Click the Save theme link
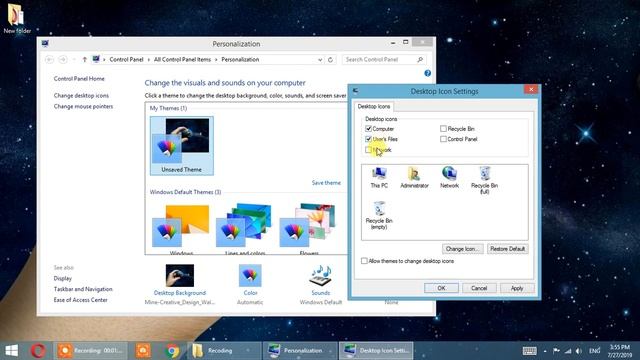This screenshot has height=360, width=640. 326,183
